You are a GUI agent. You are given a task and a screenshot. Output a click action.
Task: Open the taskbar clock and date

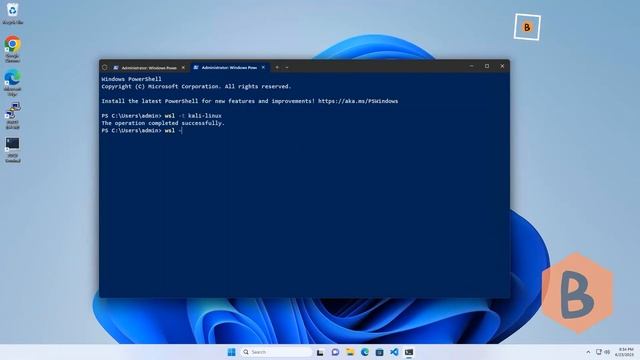[625, 352]
